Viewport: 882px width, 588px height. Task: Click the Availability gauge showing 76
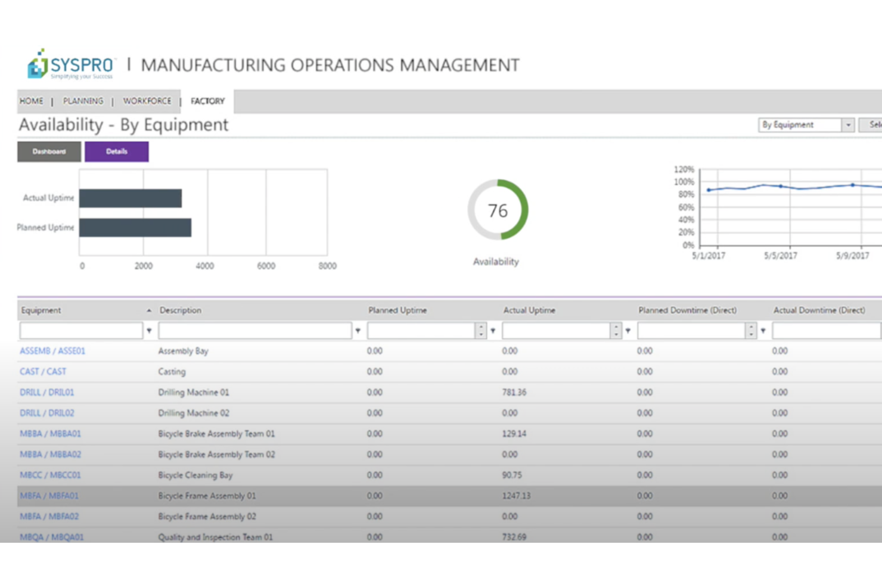(498, 210)
